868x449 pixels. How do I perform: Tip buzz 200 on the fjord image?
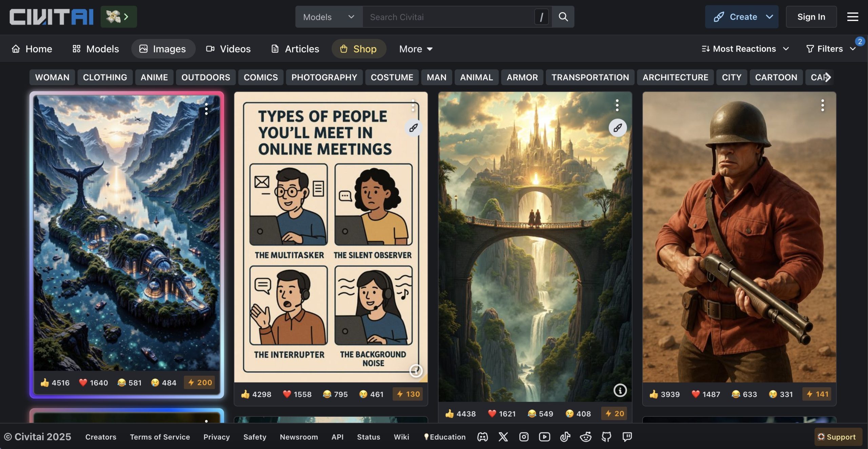tap(200, 382)
